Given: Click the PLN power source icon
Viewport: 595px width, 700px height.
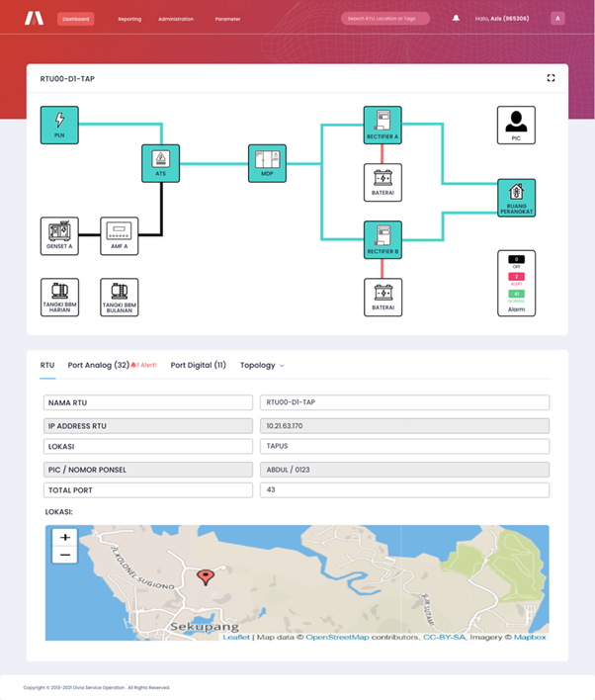Looking at the screenshot, I should (x=59, y=124).
